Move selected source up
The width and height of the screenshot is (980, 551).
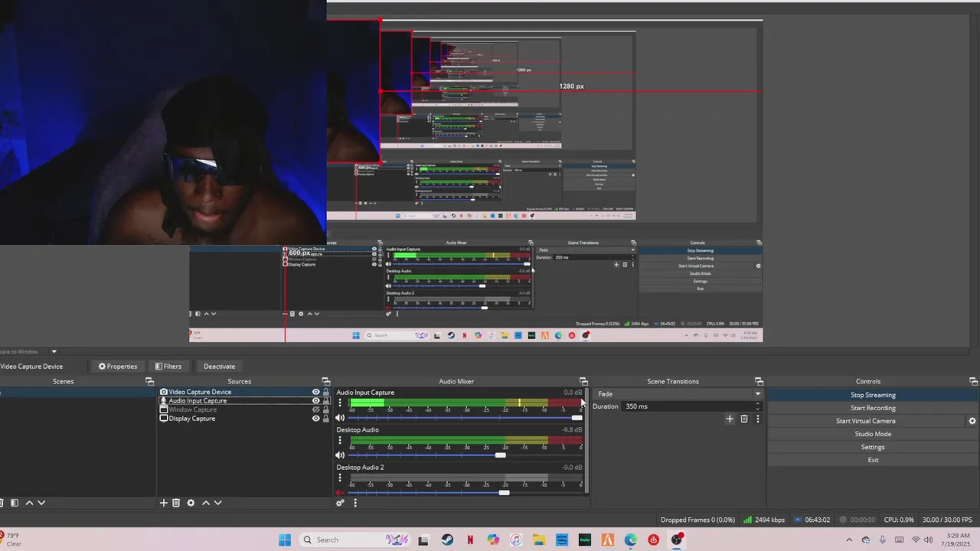tap(205, 503)
